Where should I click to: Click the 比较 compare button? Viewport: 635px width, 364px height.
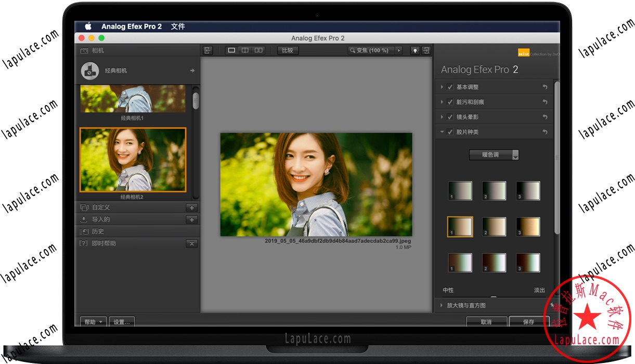287,50
